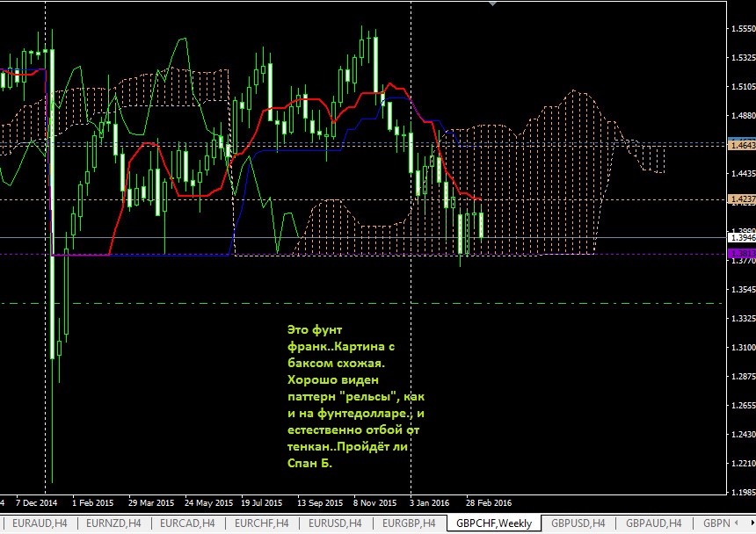
Task: Open the EURUSD,H4 chart tab
Action: coord(335,523)
